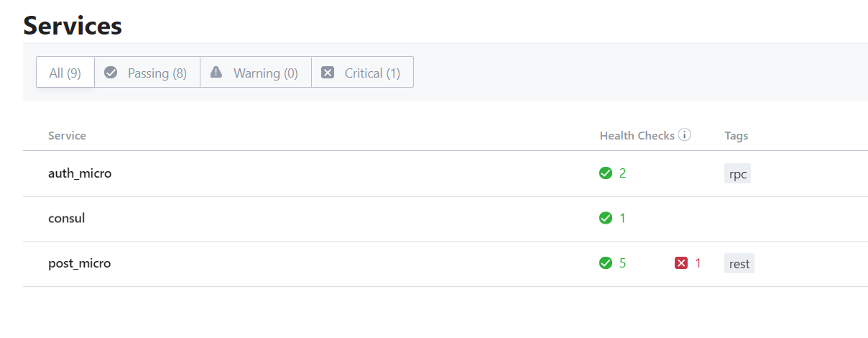
Task: Open the auth_micro service
Action: pyautogui.click(x=80, y=173)
